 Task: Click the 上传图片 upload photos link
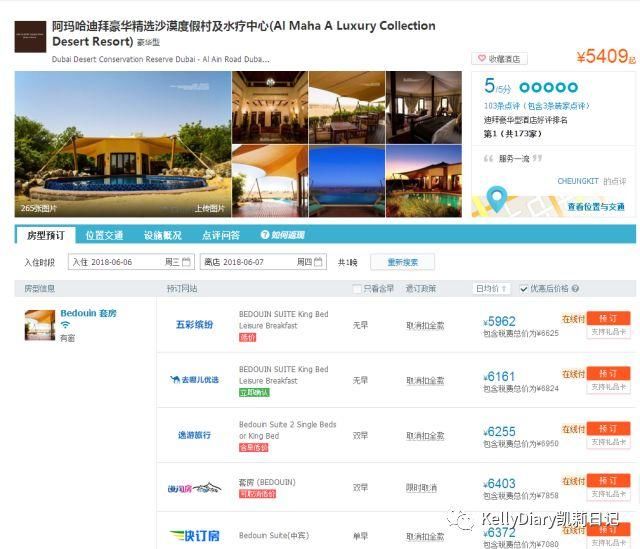pos(209,209)
